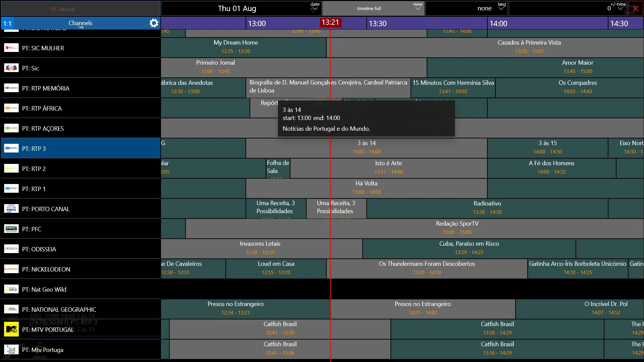The image size is (644, 362).
Task: Select O Incrível Dr. Pol program
Action: coord(580,309)
